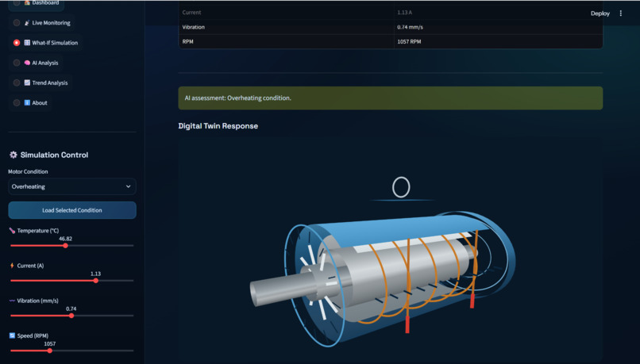Click the Motor Condition dropdown chevron

pyautogui.click(x=128, y=186)
